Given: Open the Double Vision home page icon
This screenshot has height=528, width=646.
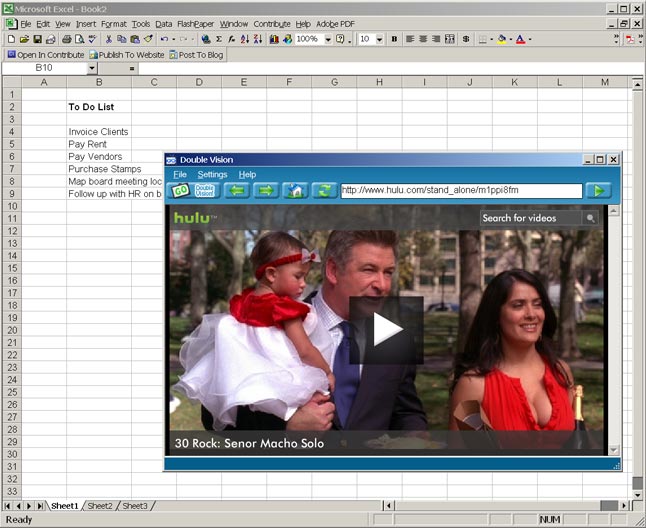Looking at the screenshot, I should click(295, 191).
